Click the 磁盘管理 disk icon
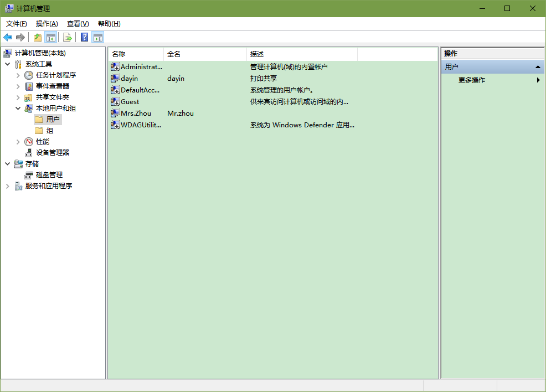Viewport: 546px width, 392px height. [x=29, y=175]
